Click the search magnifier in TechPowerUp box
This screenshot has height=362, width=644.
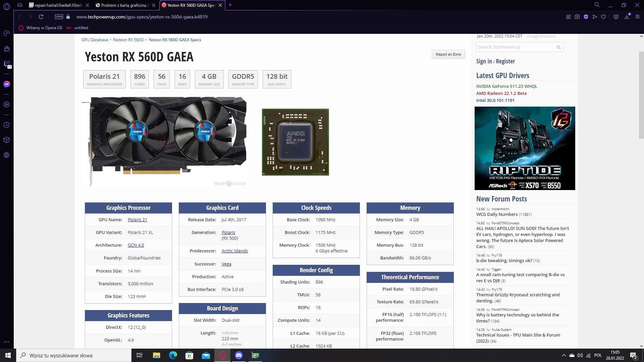pos(559,47)
